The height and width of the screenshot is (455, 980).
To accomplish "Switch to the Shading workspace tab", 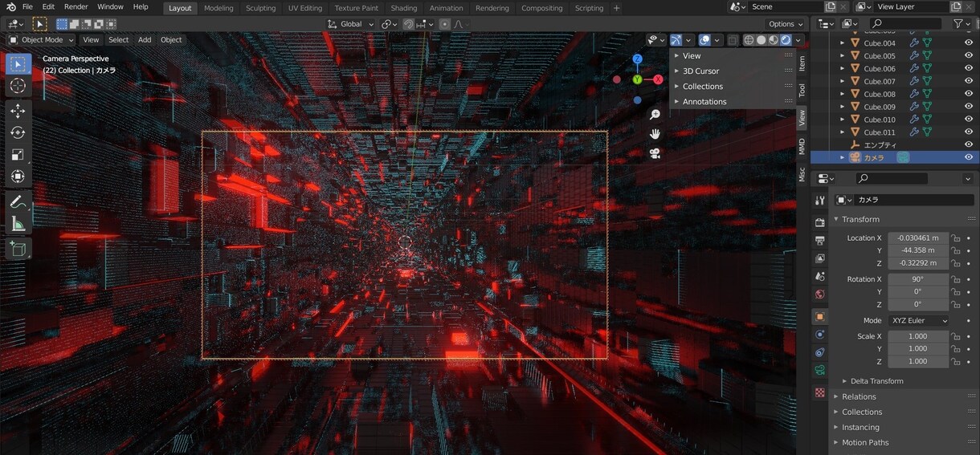I will tap(404, 8).
